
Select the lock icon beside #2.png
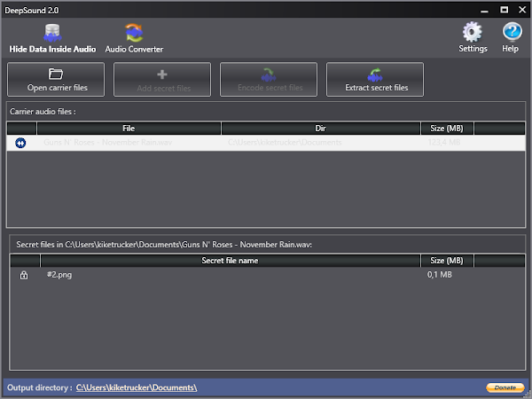click(24, 275)
